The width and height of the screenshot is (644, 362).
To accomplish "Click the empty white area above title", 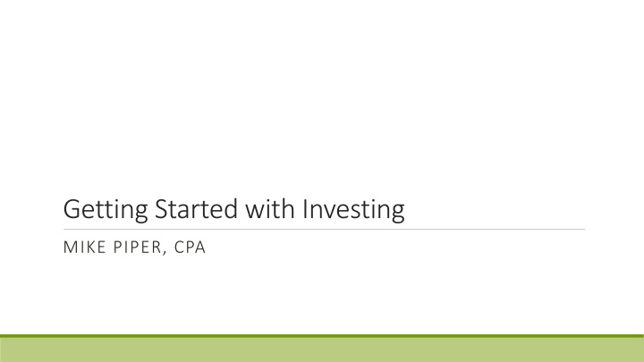I will tap(322, 95).
